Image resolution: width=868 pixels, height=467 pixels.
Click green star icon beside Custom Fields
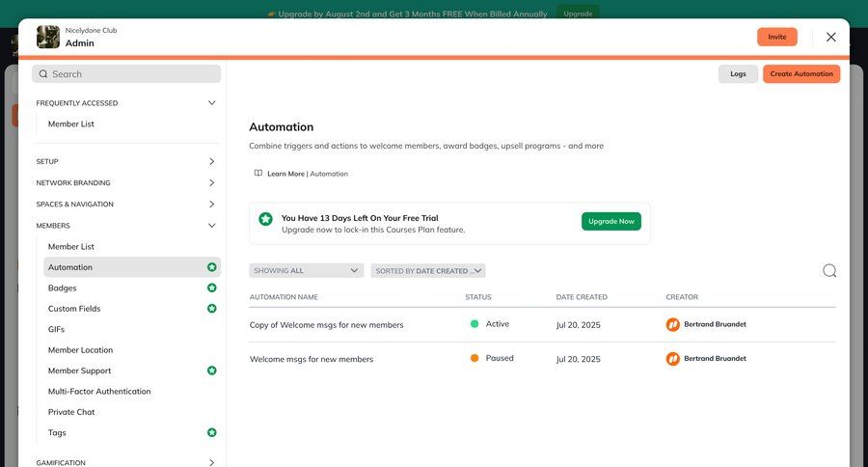point(211,308)
